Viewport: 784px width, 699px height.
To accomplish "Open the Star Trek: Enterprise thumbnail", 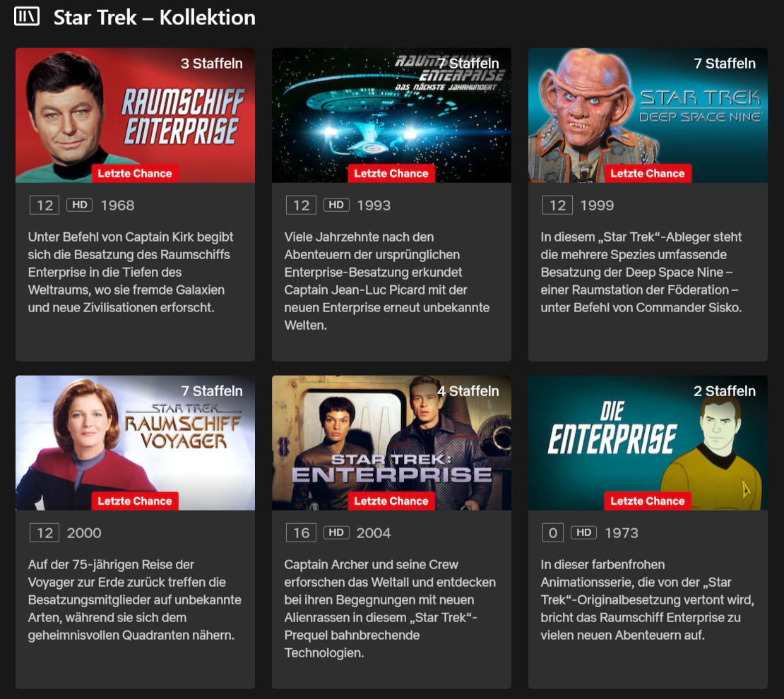I will [x=391, y=443].
